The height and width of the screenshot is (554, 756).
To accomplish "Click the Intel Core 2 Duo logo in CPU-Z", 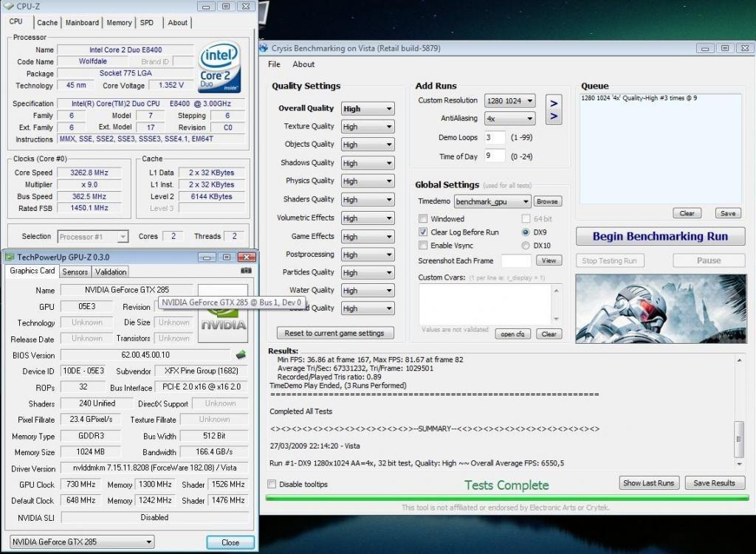I will coord(220,67).
